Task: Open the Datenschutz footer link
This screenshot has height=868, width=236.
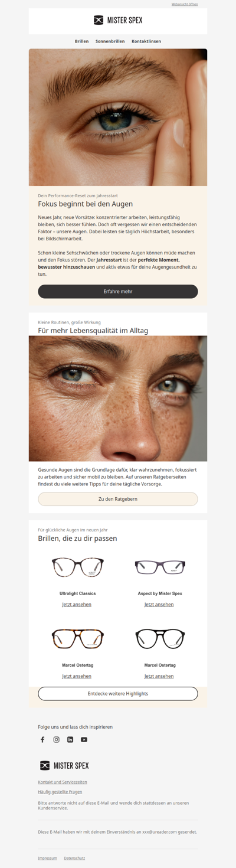Action: 74,858
